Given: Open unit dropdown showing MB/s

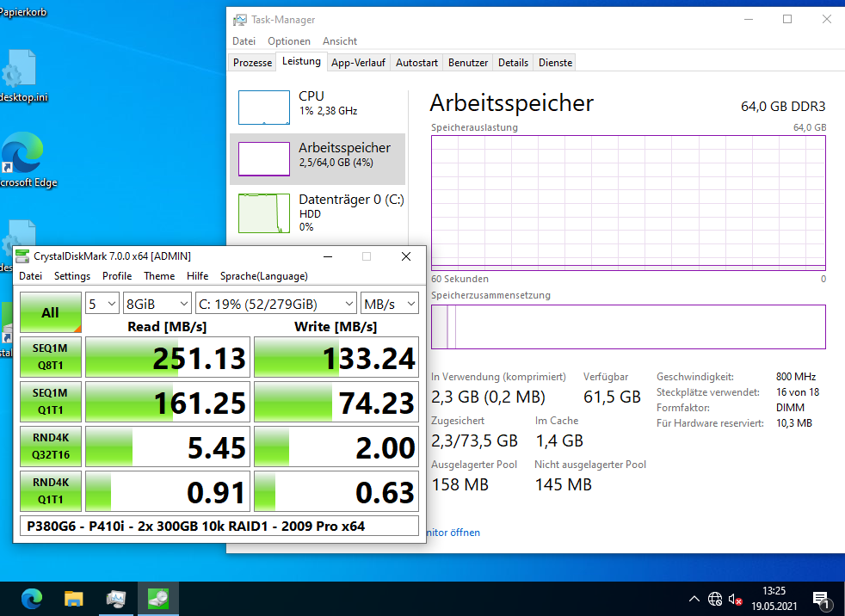Looking at the screenshot, I should tap(390, 304).
